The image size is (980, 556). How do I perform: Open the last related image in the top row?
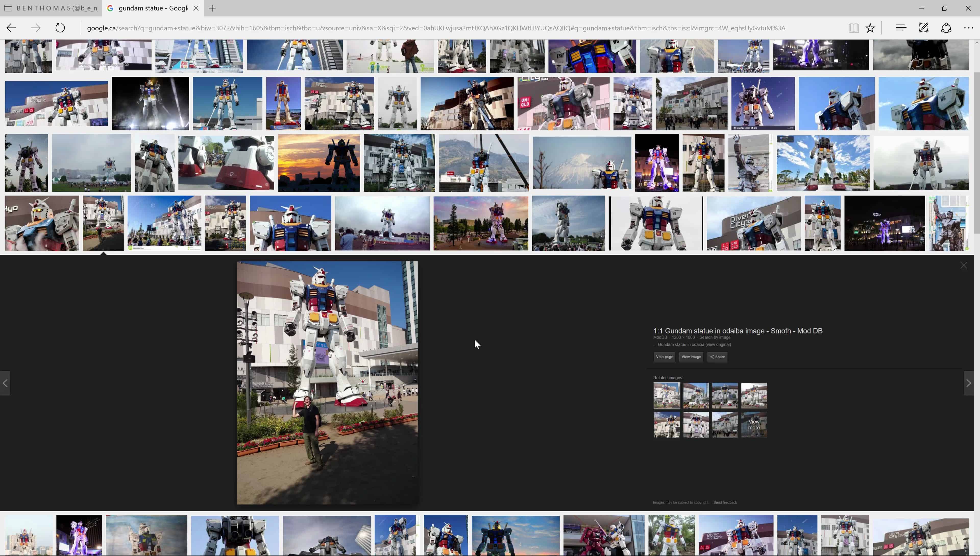(x=754, y=396)
